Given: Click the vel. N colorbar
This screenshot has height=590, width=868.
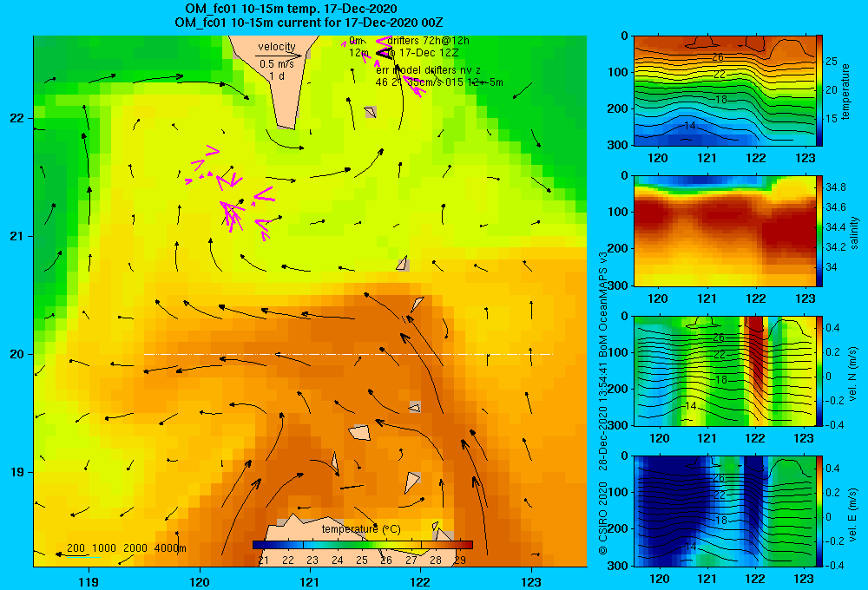Looking at the screenshot, I should coord(819,370).
